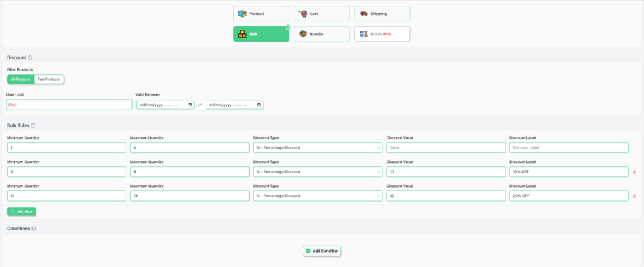Viewport: 644px width, 267px height.
Task: Click the swap arrows between date fields
Action: click(200, 105)
